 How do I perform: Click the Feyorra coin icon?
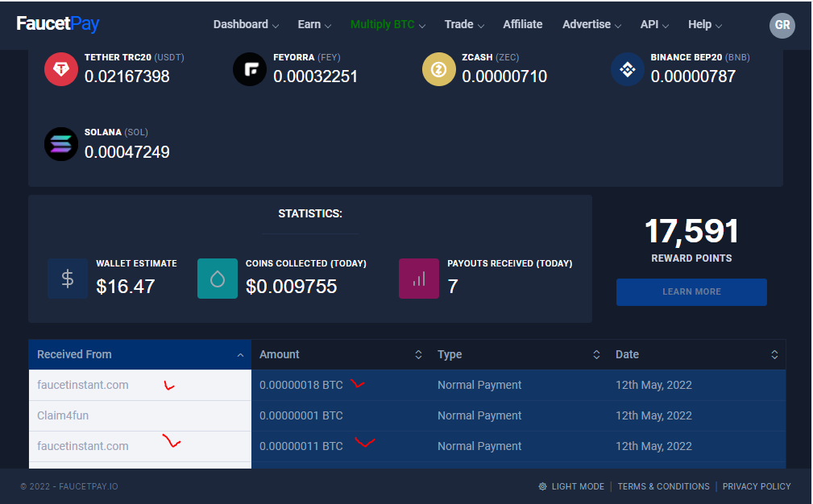(x=250, y=69)
